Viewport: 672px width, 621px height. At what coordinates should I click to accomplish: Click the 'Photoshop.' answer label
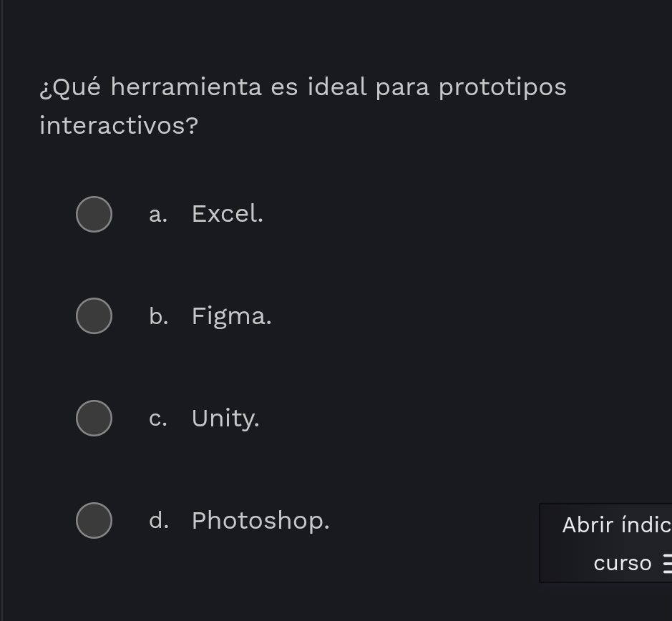(x=260, y=521)
